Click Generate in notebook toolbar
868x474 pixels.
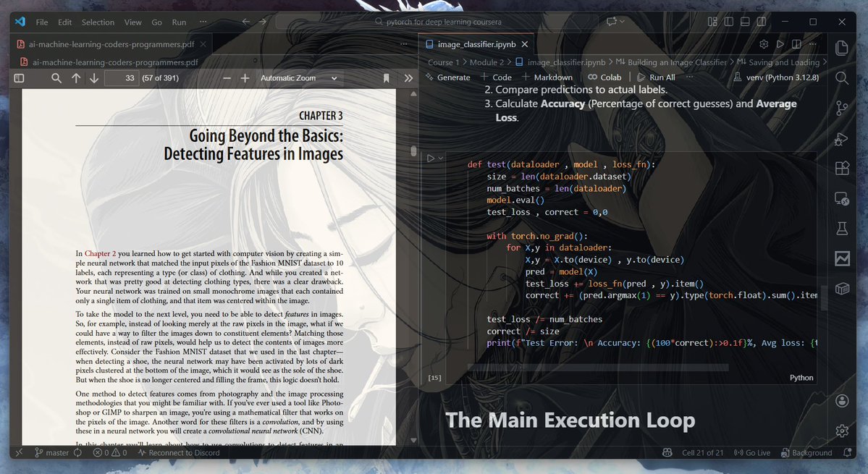448,77
